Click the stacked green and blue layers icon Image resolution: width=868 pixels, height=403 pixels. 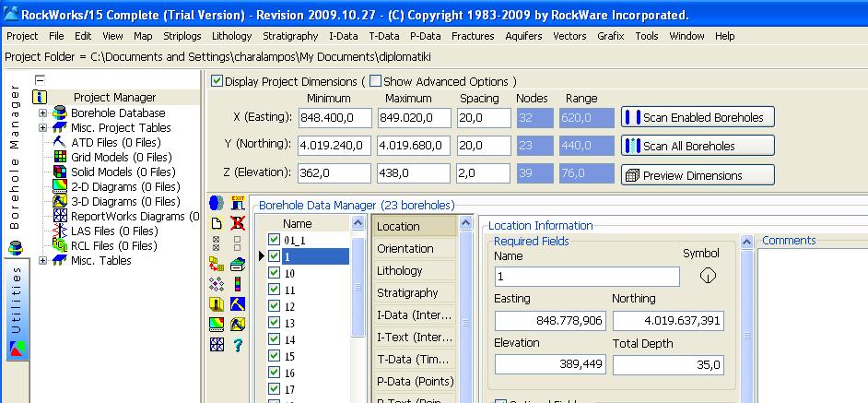238,264
